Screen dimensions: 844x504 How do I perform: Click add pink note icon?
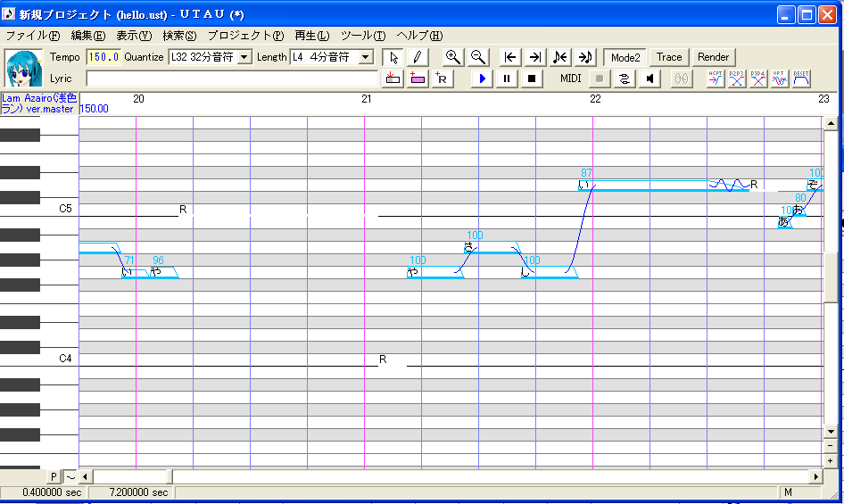418,78
